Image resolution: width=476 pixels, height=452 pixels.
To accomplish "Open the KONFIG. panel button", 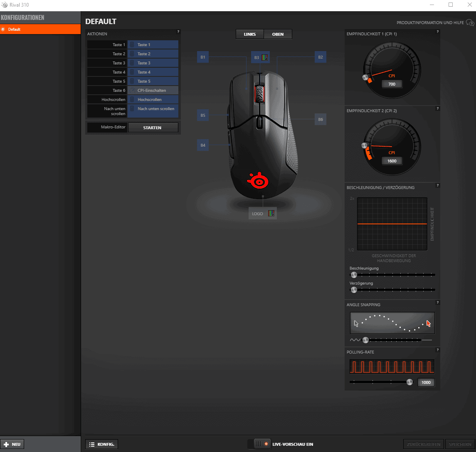I will click(102, 445).
